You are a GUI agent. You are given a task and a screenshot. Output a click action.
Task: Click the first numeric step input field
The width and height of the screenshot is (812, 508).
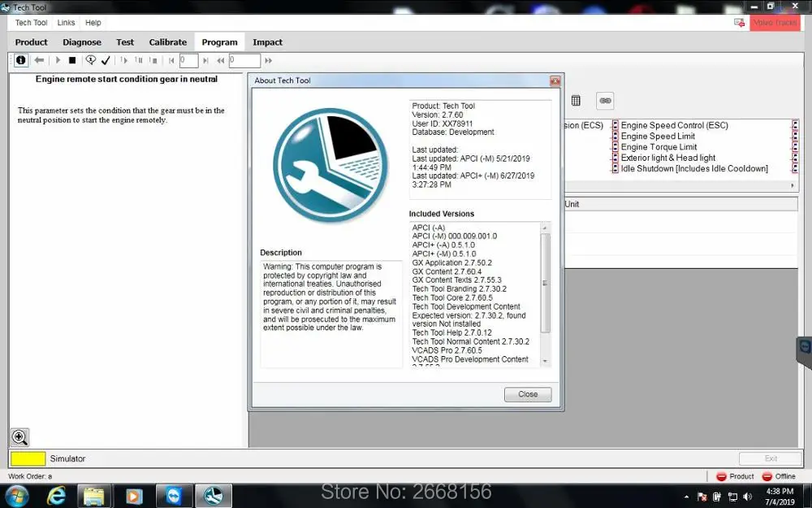[188, 61]
